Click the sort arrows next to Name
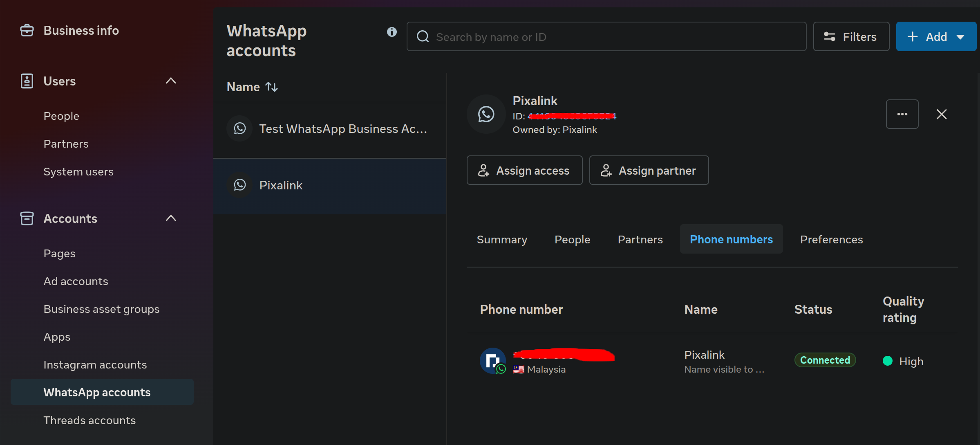 tap(272, 87)
